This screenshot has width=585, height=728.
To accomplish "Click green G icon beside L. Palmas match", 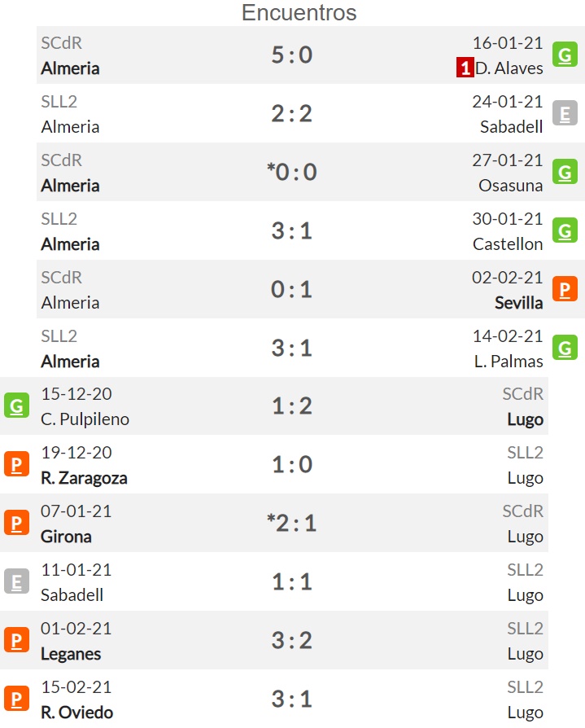I will coord(565,348).
